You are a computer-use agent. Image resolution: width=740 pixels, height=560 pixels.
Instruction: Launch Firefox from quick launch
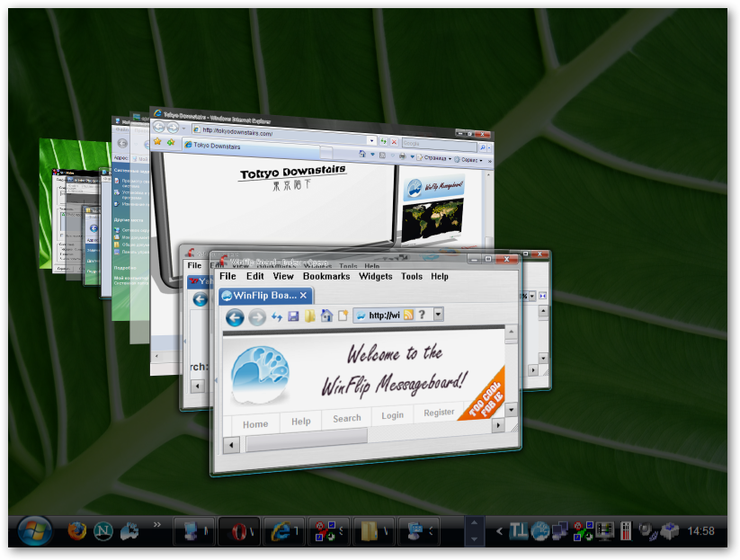click(x=77, y=531)
